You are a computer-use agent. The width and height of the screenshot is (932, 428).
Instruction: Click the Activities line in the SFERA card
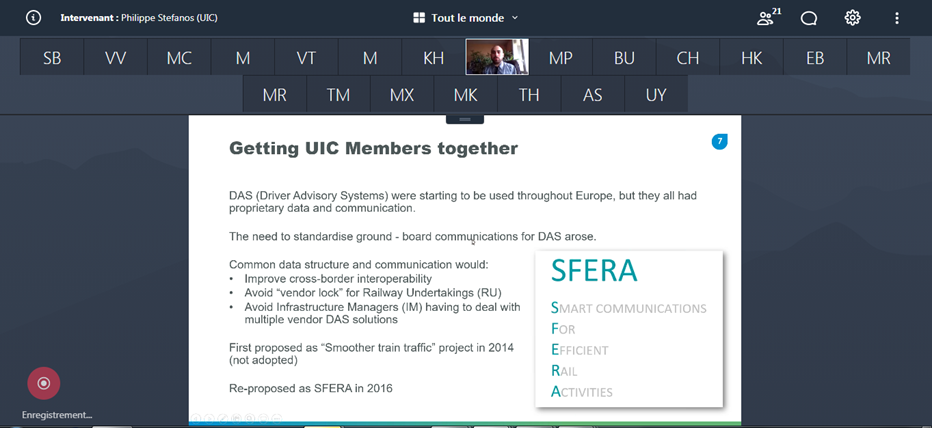click(x=581, y=391)
